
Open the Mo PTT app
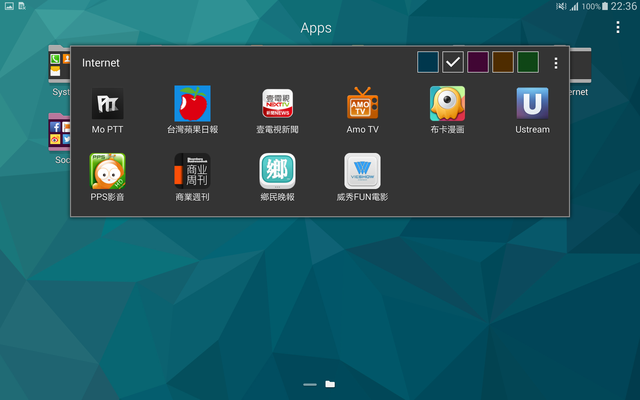tap(107, 104)
